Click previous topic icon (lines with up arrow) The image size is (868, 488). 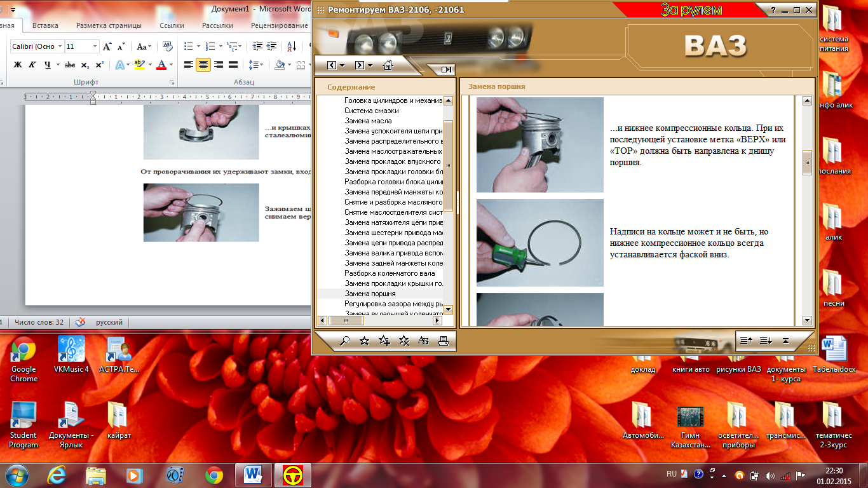pyautogui.click(x=747, y=341)
